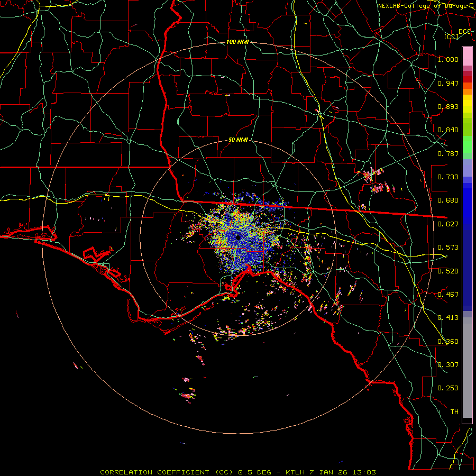
Task: Select the 0.467 scale value
Action: point(448,295)
